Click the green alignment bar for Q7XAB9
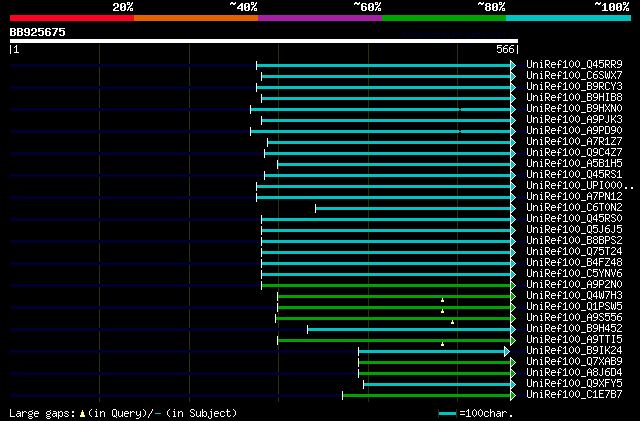Screen dimensions: 640x421 [x=435, y=363]
